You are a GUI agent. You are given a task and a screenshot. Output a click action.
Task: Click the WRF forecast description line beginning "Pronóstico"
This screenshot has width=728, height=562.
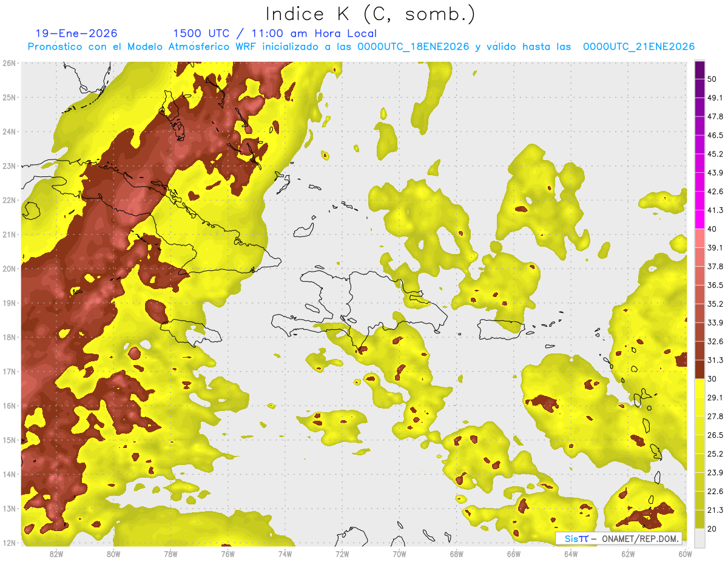click(x=361, y=47)
